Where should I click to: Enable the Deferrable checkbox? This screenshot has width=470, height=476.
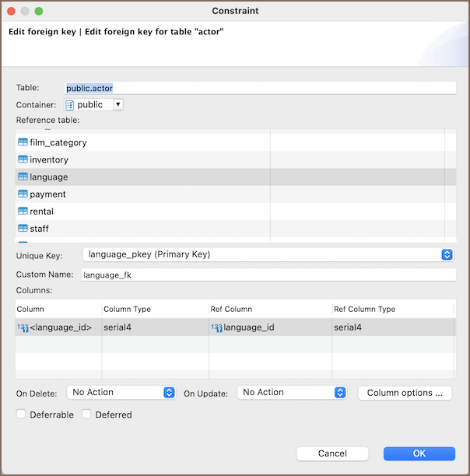click(x=22, y=415)
